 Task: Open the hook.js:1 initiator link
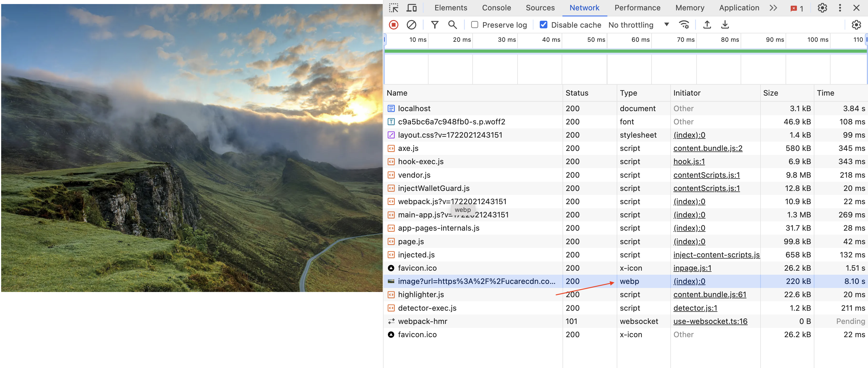689,161
